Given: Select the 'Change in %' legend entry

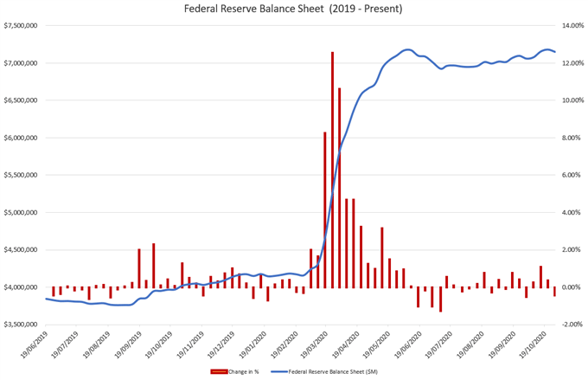Looking at the screenshot, I should [234, 371].
